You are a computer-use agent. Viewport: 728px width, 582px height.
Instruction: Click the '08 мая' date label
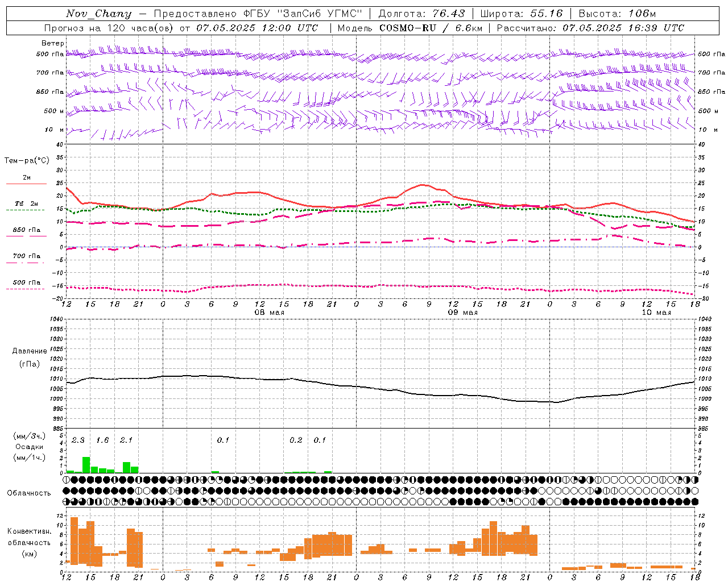pyautogui.click(x=269, y=313)
